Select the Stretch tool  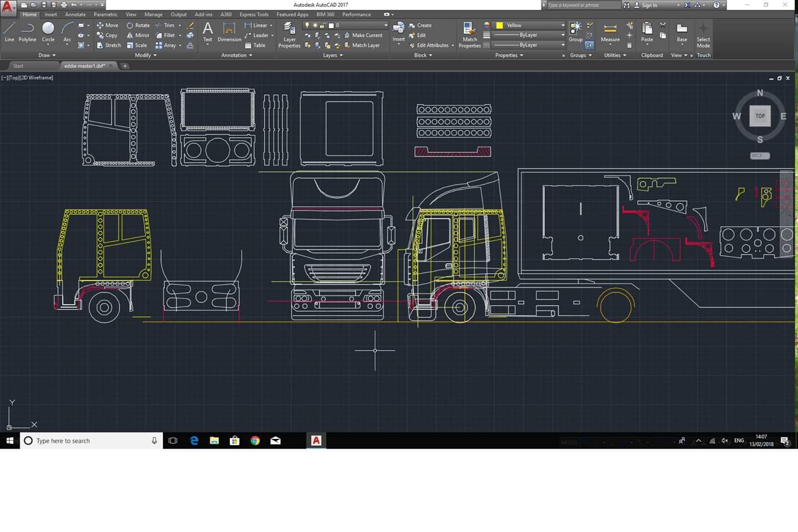[x=108, y=45]
